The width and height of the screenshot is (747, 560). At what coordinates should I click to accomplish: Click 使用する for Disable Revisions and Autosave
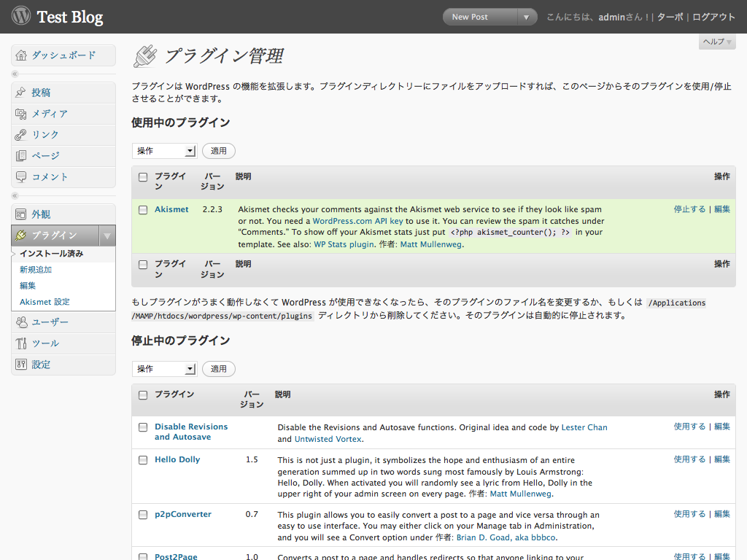pyautogui.click(x=689, y=426)
